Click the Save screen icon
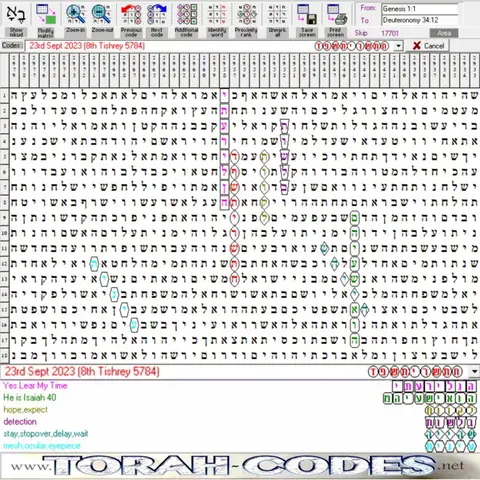Screen dimensions: 480x480 click(307, 15)
